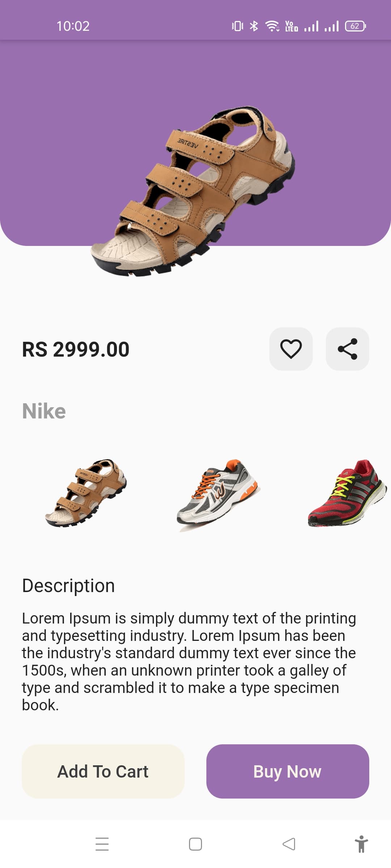Tap the heart favorite icon
The height and width of the screenshot is (868, 391).
point(291,349)
